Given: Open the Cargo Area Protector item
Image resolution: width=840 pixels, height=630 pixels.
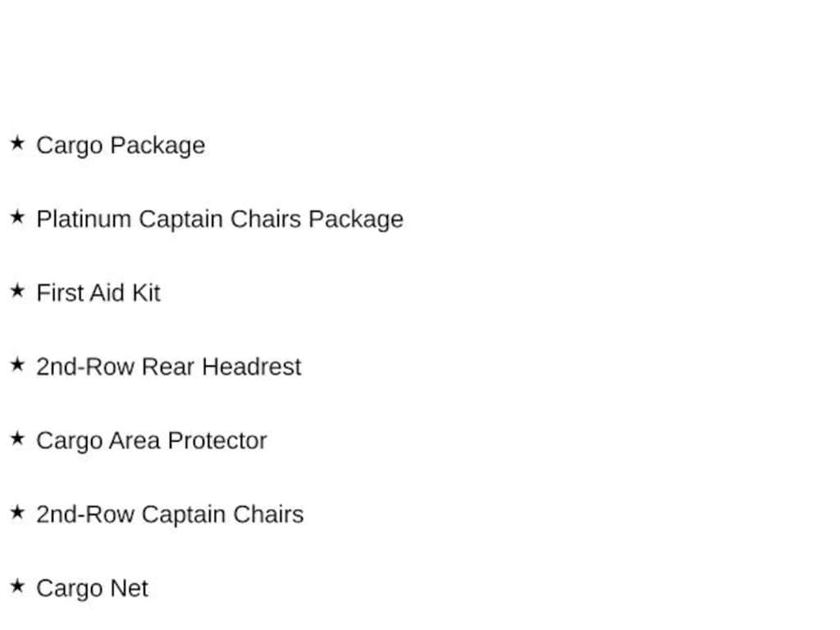Looking at the screenshot, I should 152,441.
